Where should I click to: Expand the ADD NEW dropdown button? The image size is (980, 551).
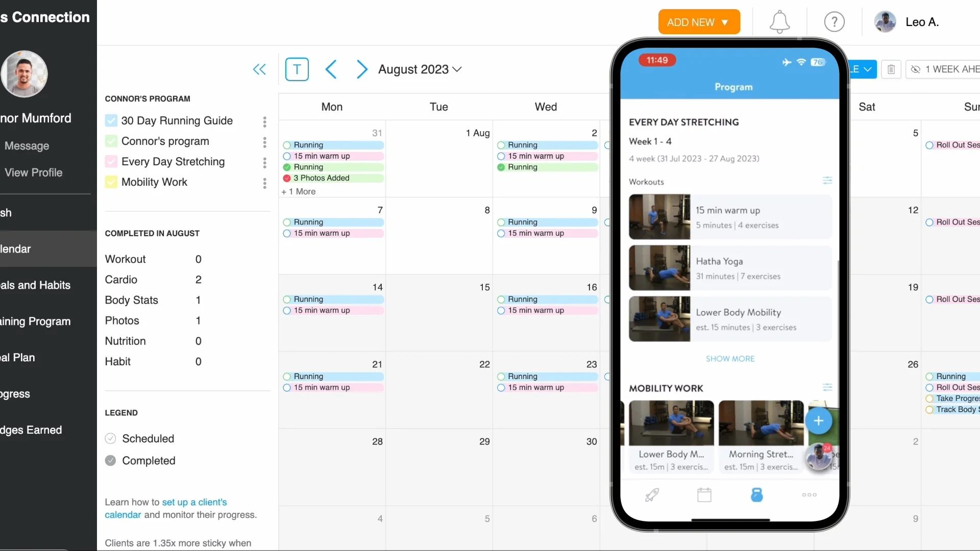(698, 22)
